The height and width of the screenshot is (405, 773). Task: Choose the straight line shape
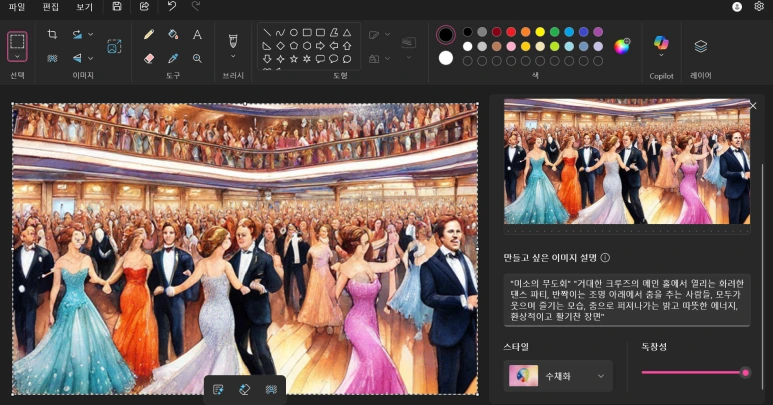click(x=267, y=33)
